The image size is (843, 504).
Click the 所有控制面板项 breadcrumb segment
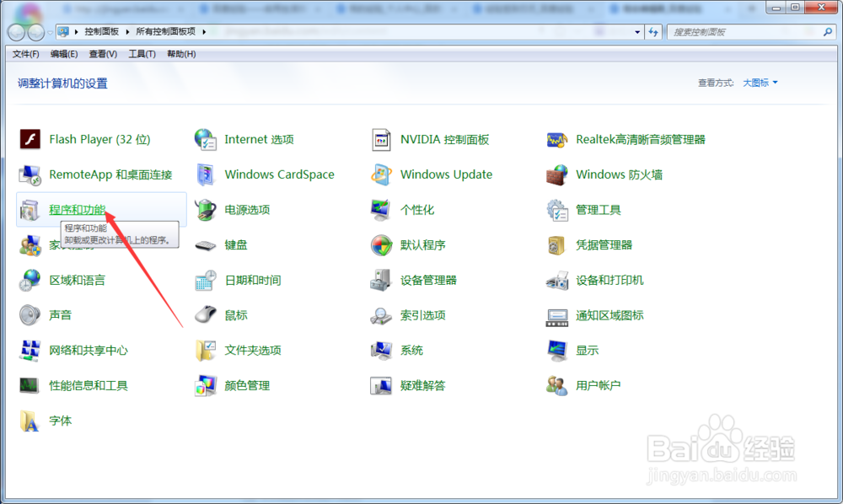point(165,32)
